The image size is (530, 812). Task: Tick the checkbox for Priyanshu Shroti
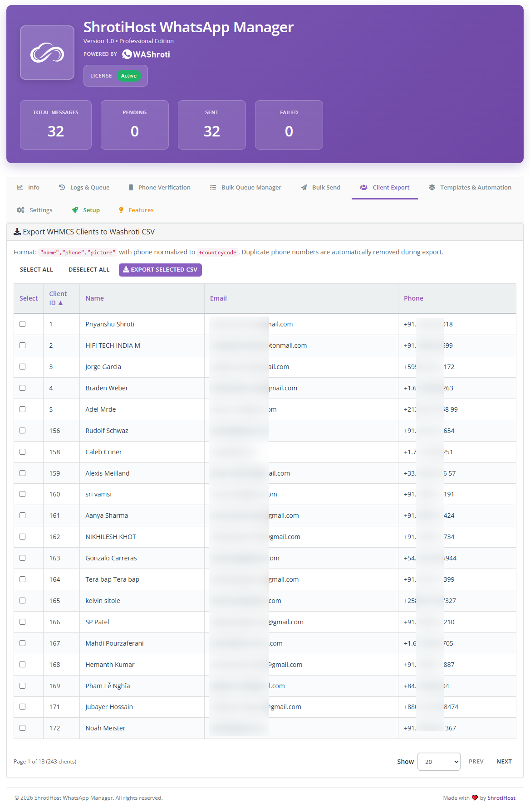coord(23,324)
